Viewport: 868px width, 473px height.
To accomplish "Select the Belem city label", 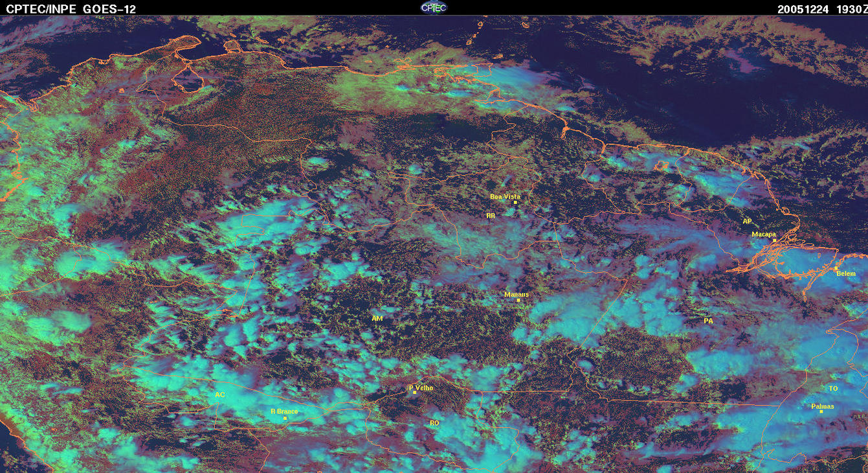I will (x=846, y=273).
